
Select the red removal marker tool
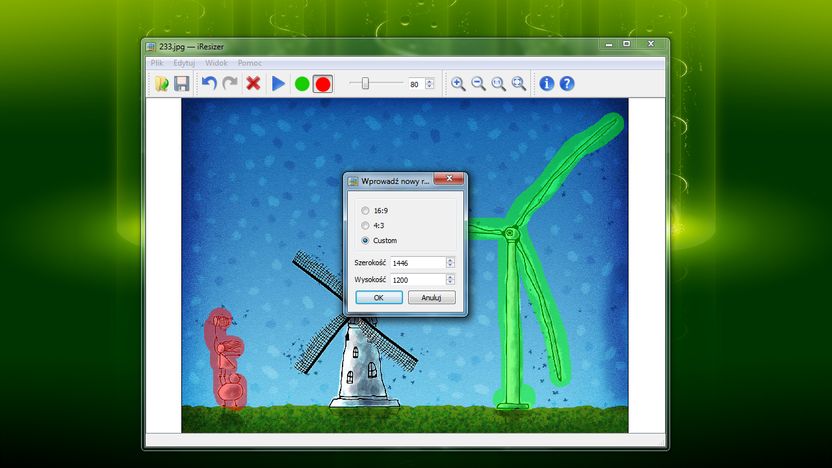(323, 84)
